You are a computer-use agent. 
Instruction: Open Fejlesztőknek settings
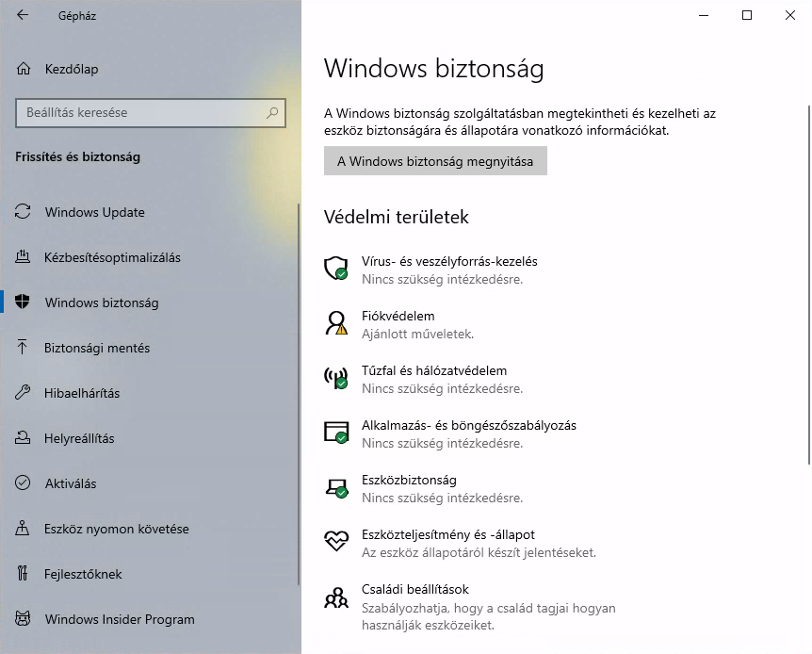pyautogui.click(x=149, y=574)
